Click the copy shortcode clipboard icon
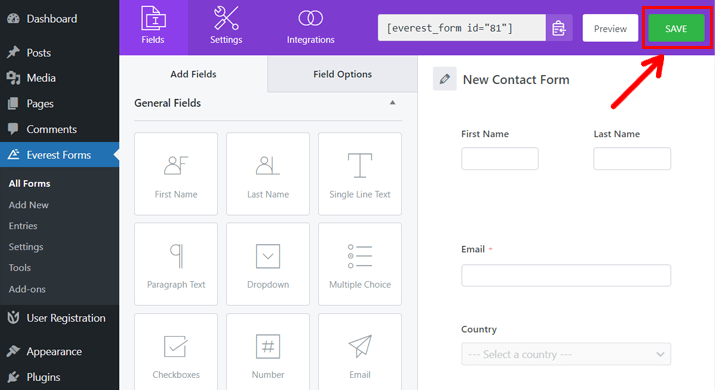Viewport: 715px width, 390px height. (559, 28)
